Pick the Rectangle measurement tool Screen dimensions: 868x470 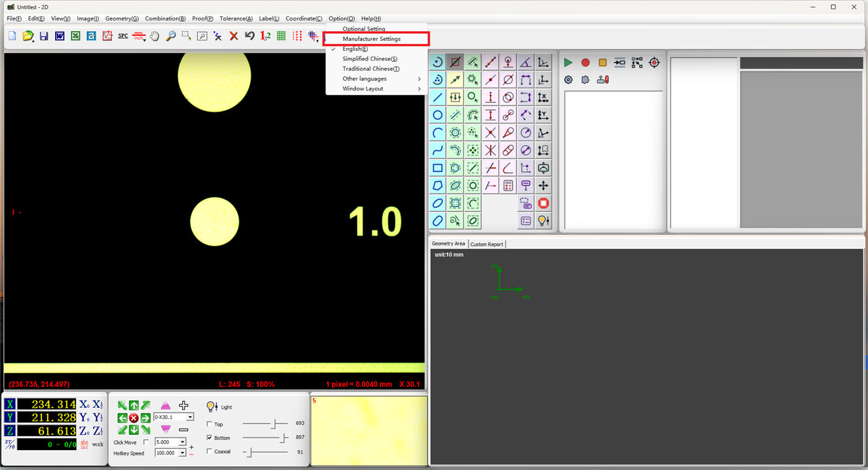click(438, 168)
